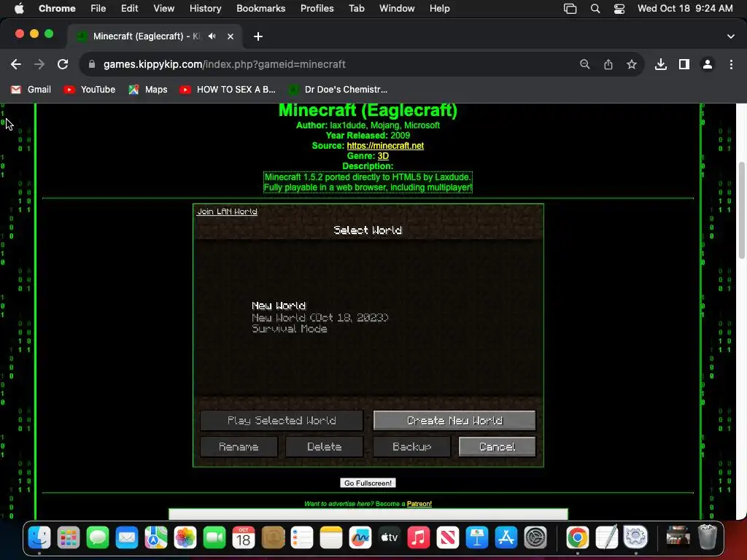Open News from the Dock
Screen dimensions: 747x560
pos(447,537)
